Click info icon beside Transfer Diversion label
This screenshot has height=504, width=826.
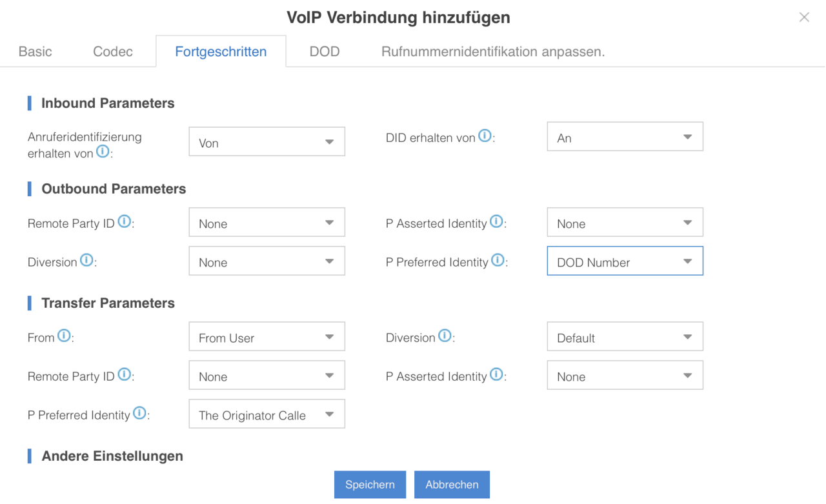point(445,336)
